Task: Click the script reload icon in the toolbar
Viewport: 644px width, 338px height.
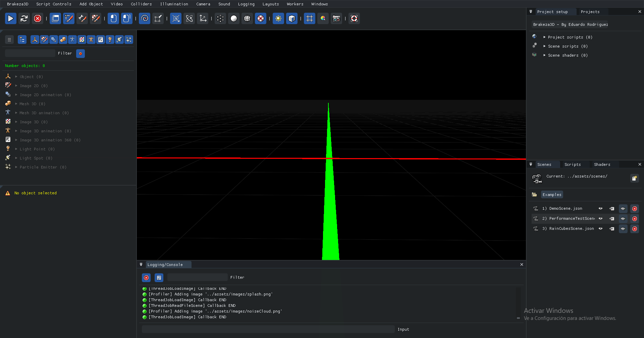Action: tap(24, 18)
